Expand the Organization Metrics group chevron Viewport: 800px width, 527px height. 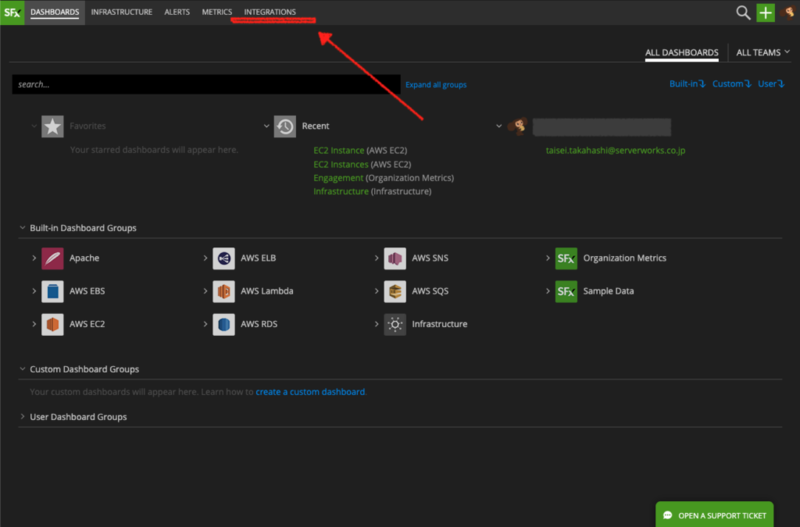(547, 258)
